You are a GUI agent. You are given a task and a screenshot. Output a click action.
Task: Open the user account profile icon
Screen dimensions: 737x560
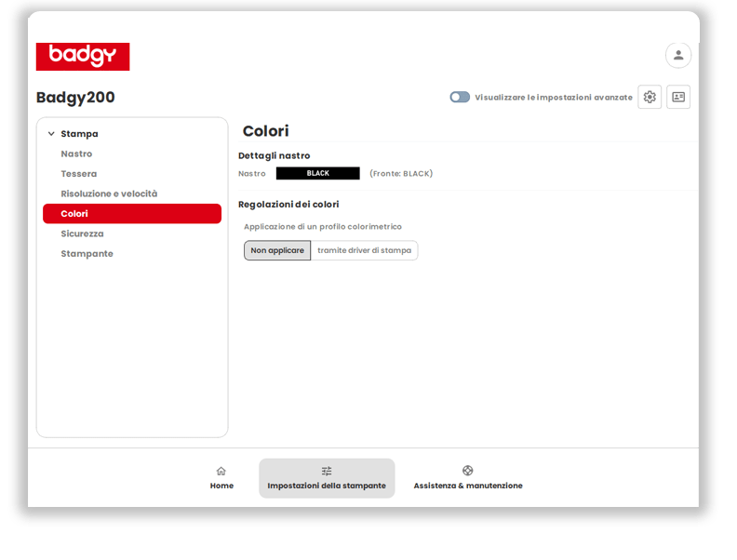click(677, 56)
